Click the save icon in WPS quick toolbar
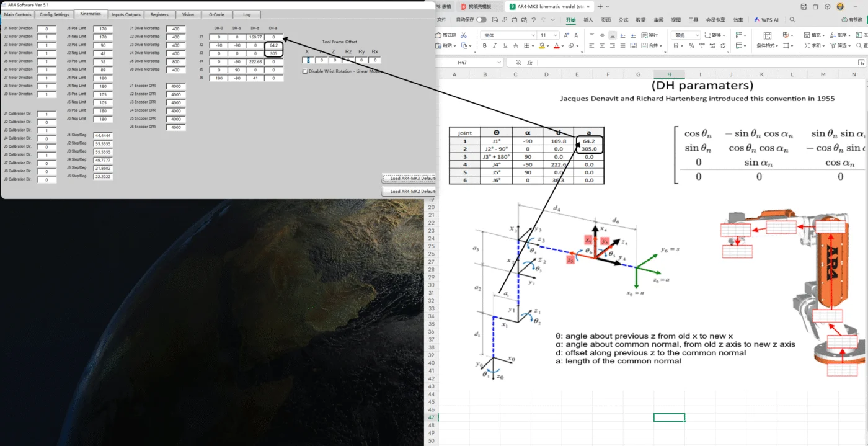 [495, 20]
